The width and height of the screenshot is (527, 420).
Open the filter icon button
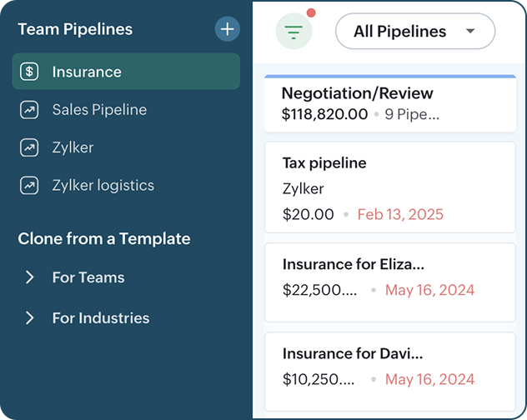(x=294, y=32)
